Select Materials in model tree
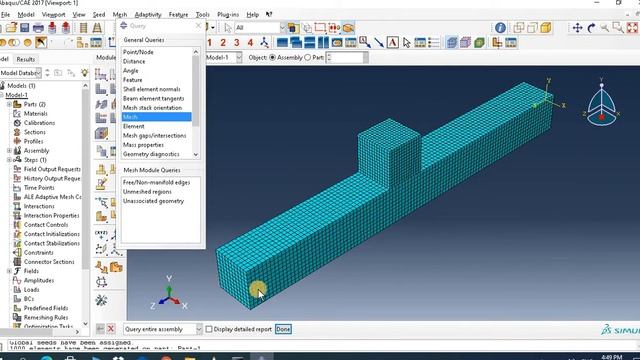Screen dimensions: 640x360 pos(36,113)
